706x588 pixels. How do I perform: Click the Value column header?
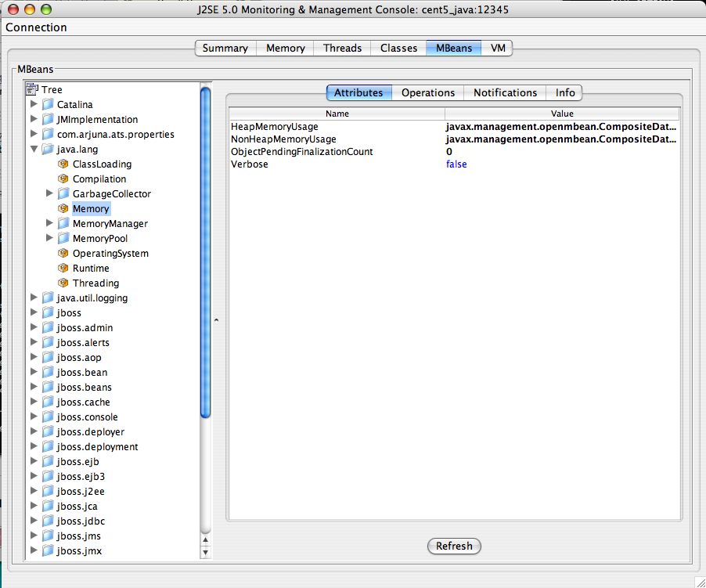click(562, 114)
